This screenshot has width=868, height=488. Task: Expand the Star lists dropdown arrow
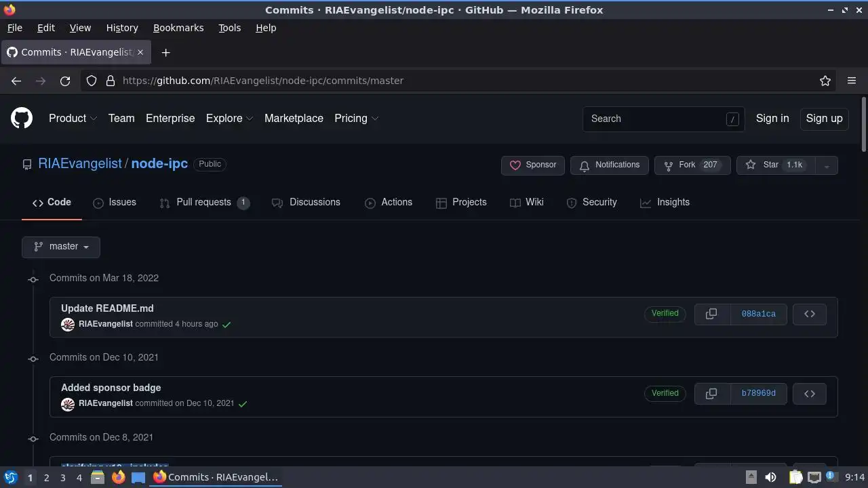click(827, 165)
